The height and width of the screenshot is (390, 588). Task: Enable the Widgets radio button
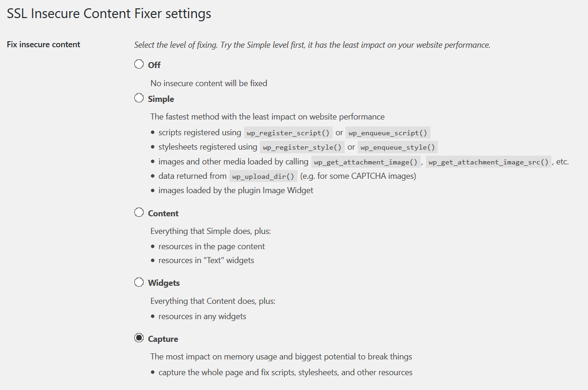pyautogui.click(x=139, y=282)
